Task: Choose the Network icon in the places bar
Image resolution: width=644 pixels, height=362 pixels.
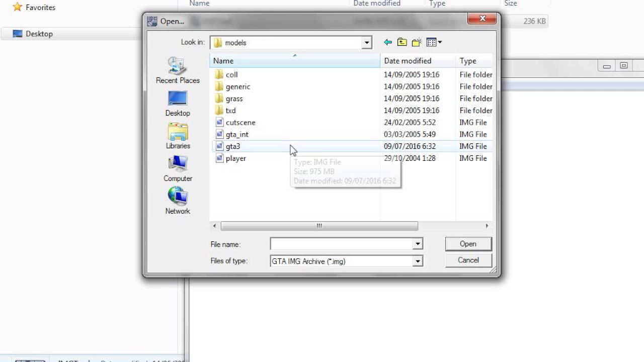Action: 178,196
